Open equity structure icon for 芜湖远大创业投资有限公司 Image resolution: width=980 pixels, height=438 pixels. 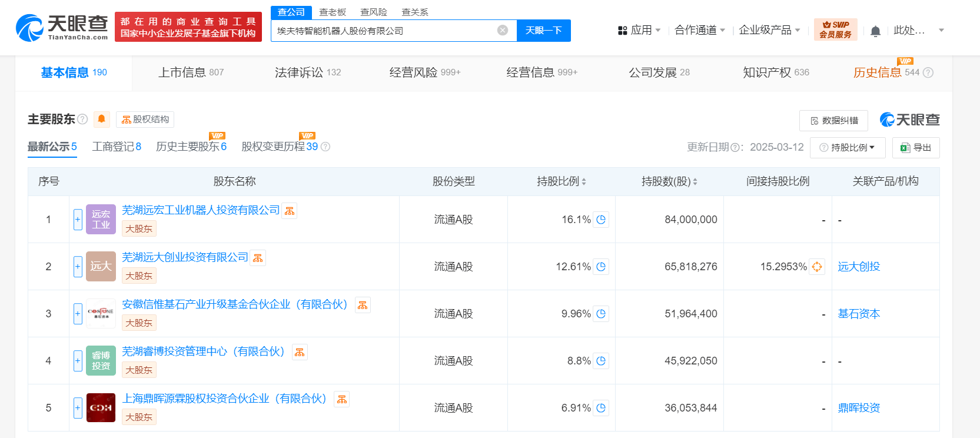click(258, 258)
